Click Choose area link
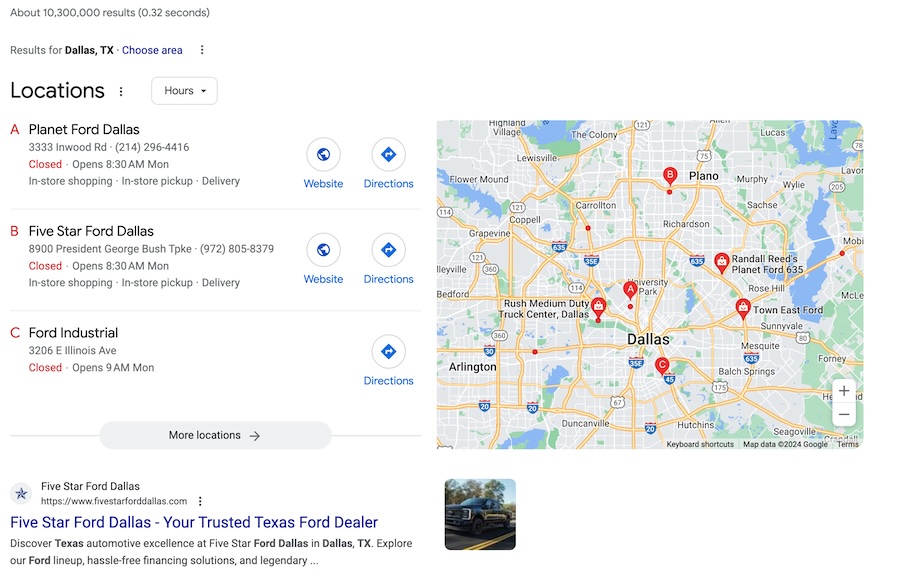The width and height of the screenshot is (900, 582). (x=152, y=50)
